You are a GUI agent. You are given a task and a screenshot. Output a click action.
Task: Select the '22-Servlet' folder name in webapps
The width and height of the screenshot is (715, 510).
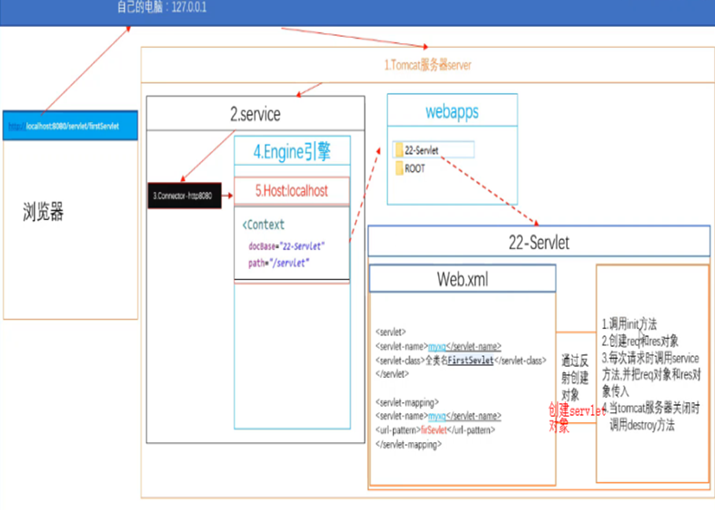(421, 150)
